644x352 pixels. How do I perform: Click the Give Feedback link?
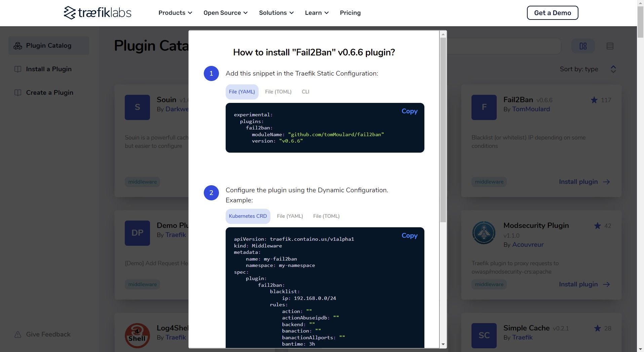coord(48,335)
